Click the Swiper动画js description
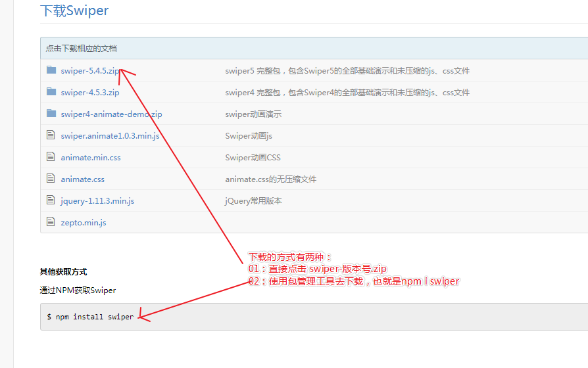 pyautogui.click(x=249, y=136)
